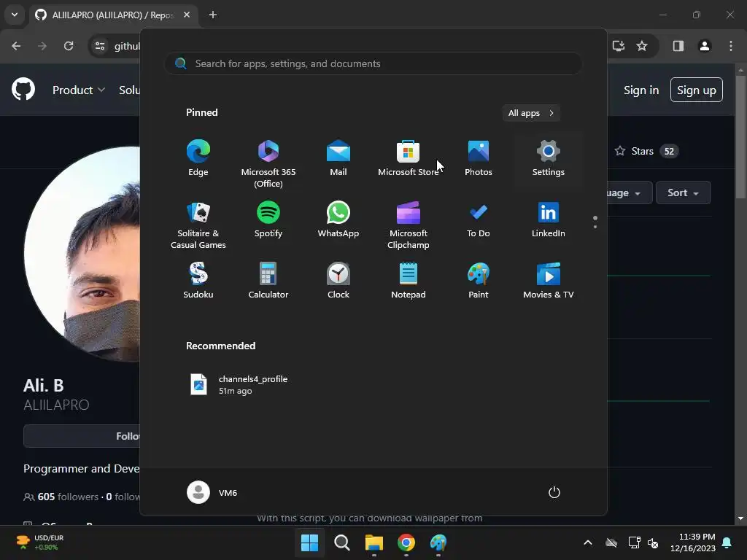
Task: Open the Clock app
Action: tap(338, 281)
